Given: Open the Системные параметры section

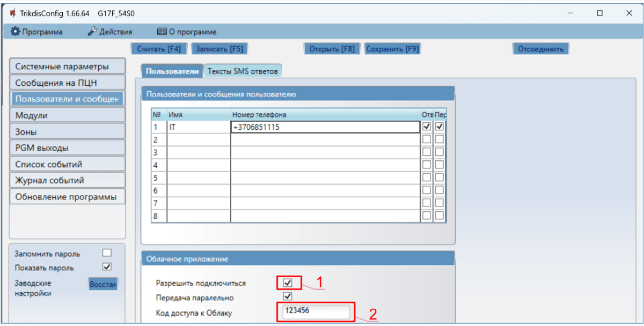Looking at the screenshot, I should 67,67.
